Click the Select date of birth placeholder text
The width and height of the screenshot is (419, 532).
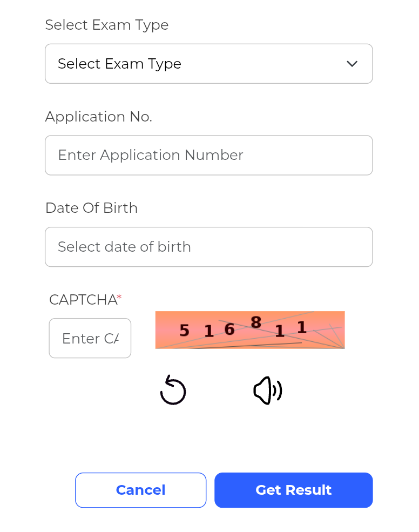click(124, 247)
